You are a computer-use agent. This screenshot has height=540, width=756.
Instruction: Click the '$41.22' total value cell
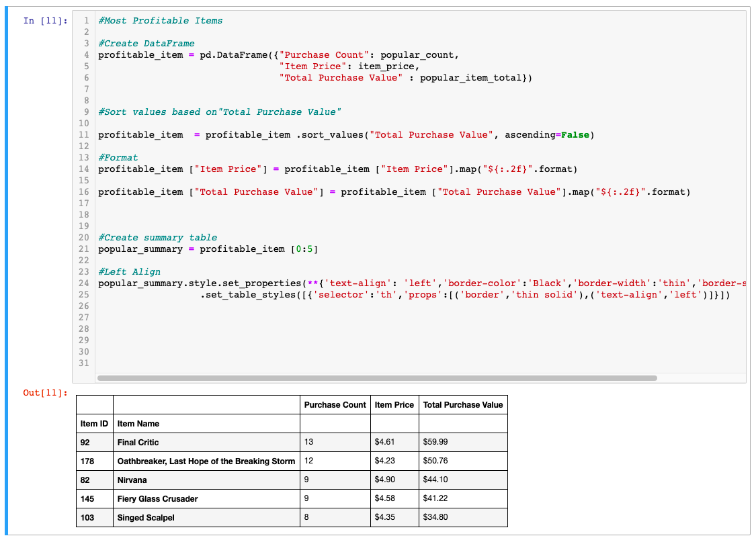[463, 498]
